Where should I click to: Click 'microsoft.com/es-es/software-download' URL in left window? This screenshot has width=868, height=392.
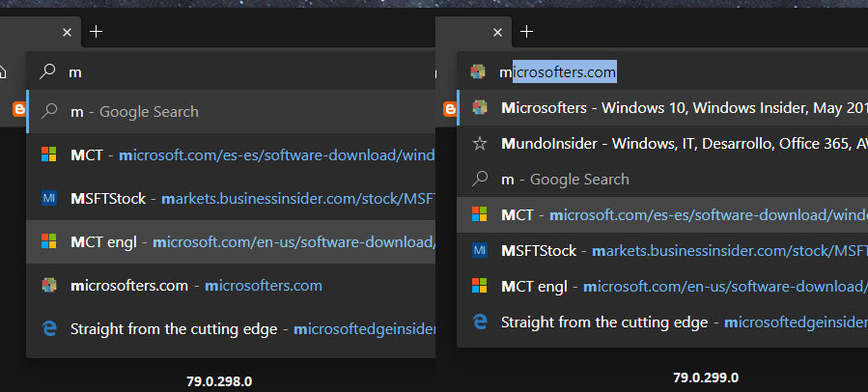[x=277, y=154]
